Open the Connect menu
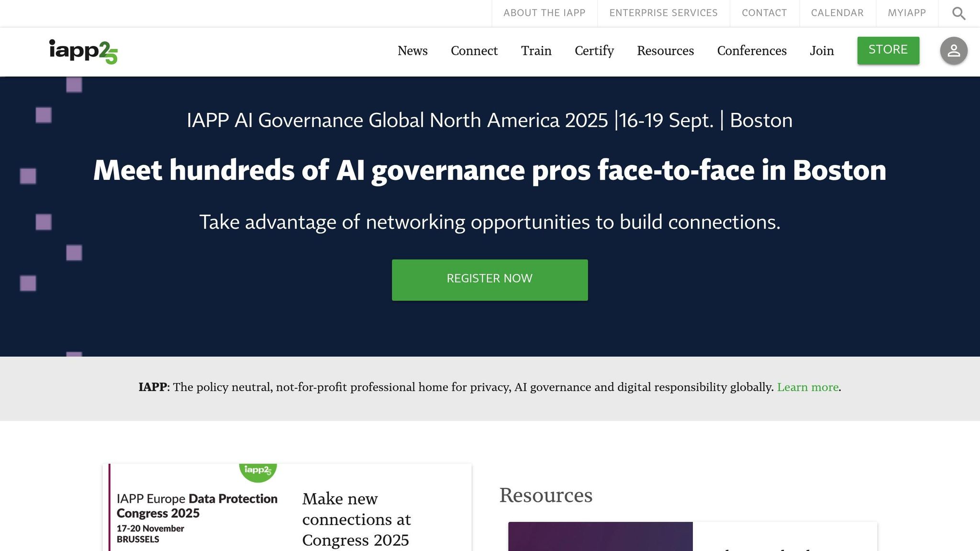 474,51
